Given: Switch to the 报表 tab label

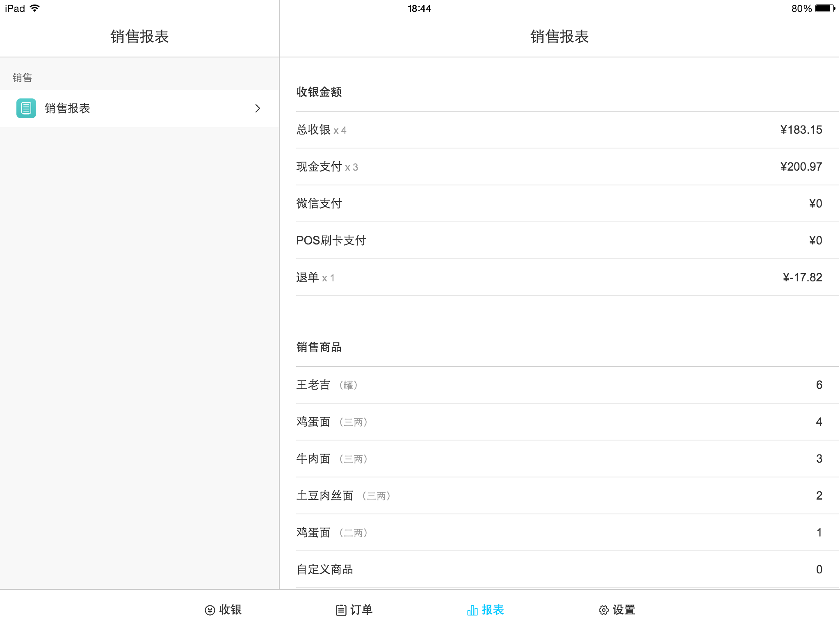Looking at the screenshot, I should point(493,610).
